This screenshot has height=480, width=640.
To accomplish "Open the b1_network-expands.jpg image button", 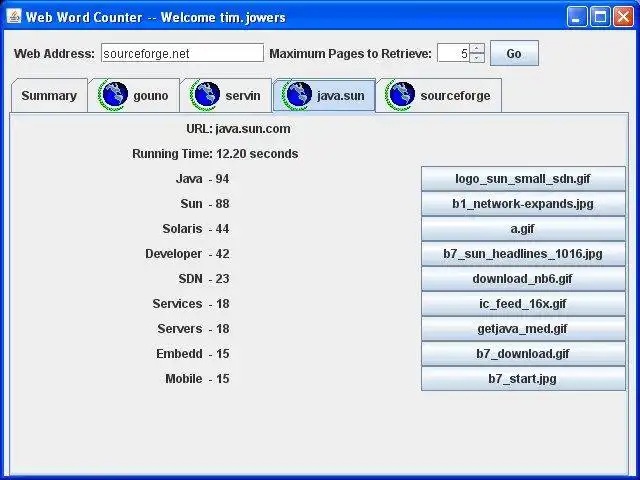I will 523,204.
